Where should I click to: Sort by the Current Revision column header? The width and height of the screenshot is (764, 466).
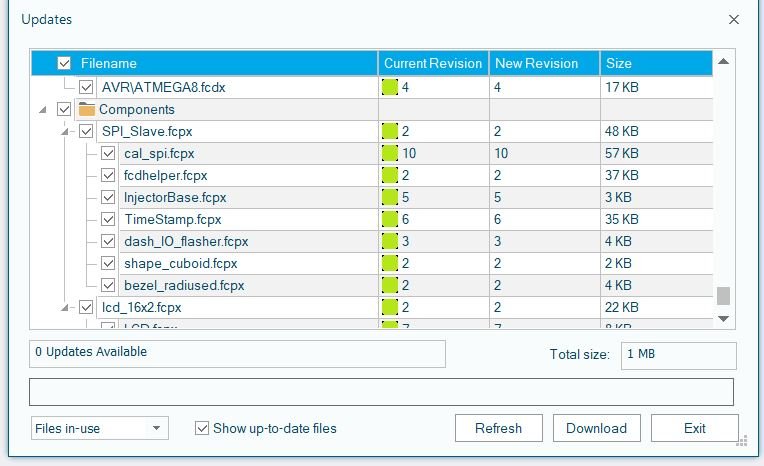tap(433, 63)
